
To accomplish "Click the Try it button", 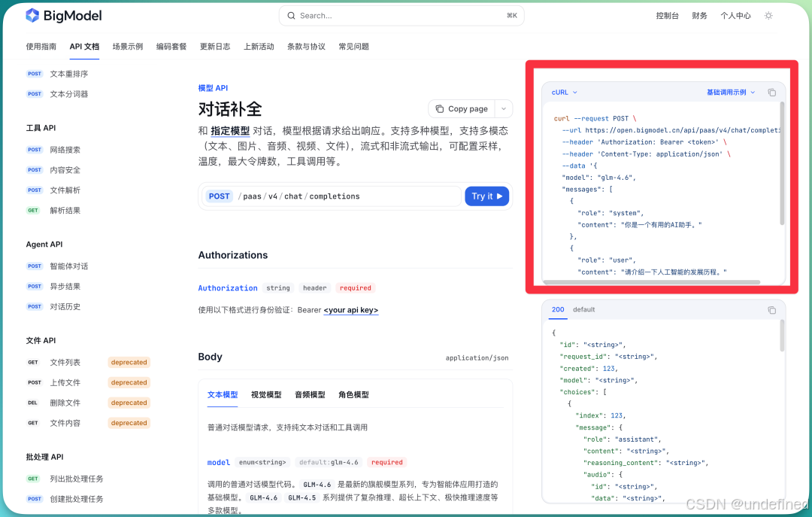I will (486, 196).
